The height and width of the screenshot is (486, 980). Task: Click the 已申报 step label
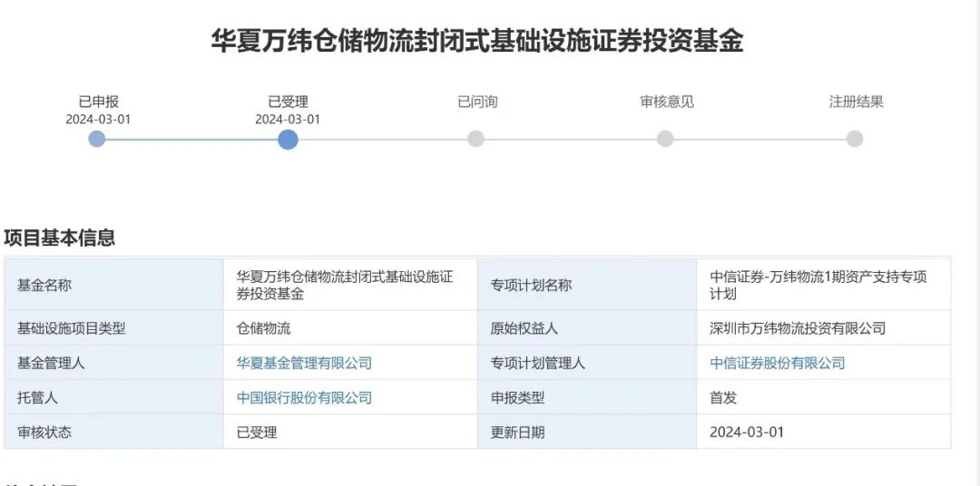tap(98, 102)
